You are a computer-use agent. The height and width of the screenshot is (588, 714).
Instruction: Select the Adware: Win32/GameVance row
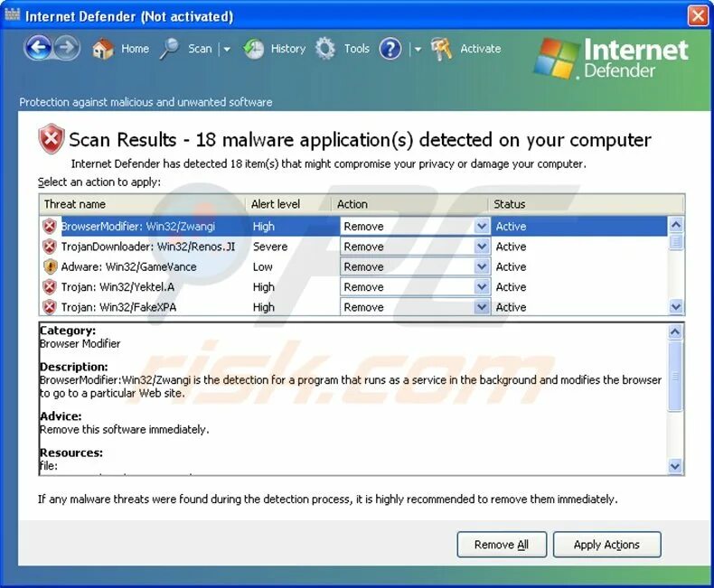353,266
